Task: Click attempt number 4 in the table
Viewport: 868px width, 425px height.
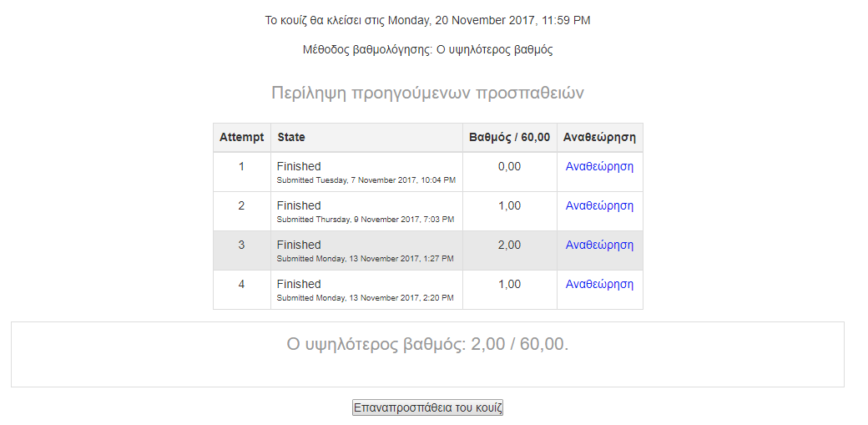Action: click(x=242, y=284)
